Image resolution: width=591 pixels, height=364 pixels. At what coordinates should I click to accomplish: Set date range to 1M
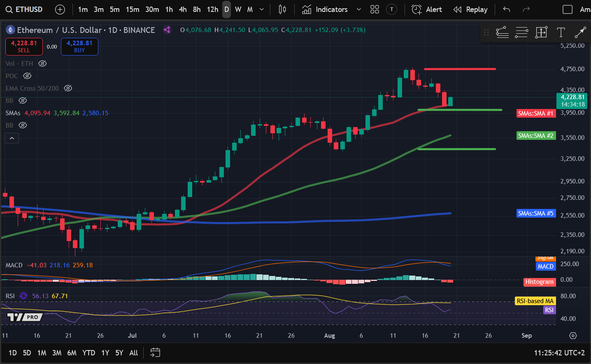[x=42, y=353]
